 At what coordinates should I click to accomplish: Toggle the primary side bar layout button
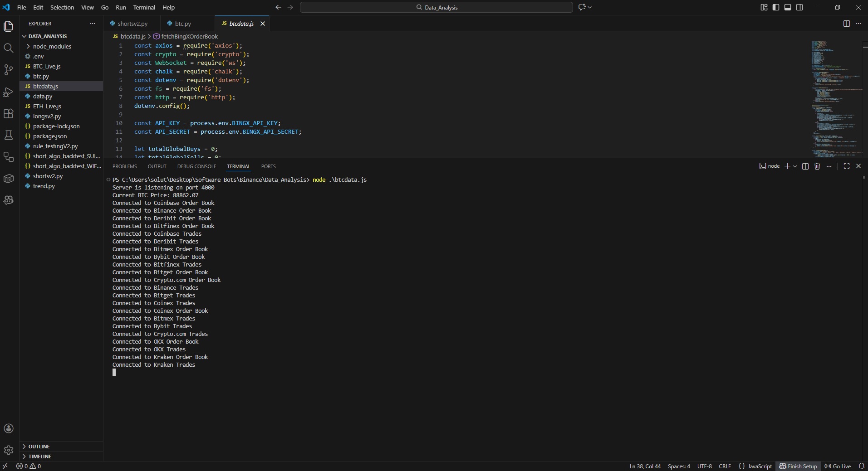(776, 7)
